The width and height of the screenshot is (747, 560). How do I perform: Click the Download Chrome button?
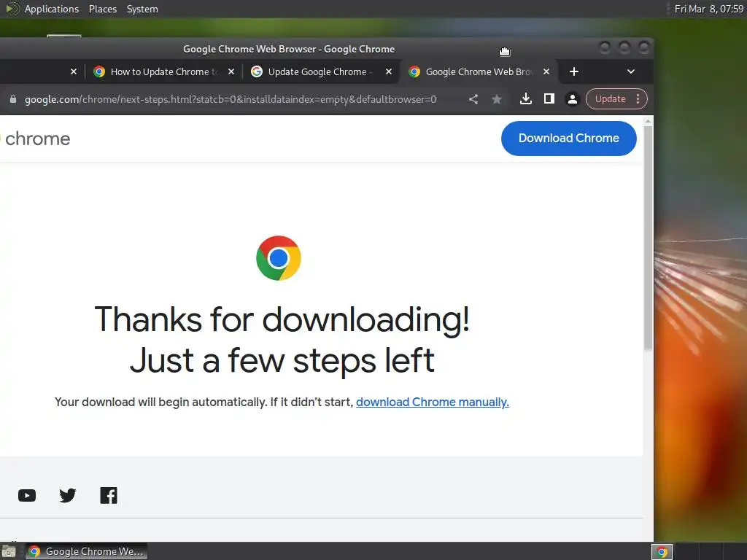(x=568, y=138)
